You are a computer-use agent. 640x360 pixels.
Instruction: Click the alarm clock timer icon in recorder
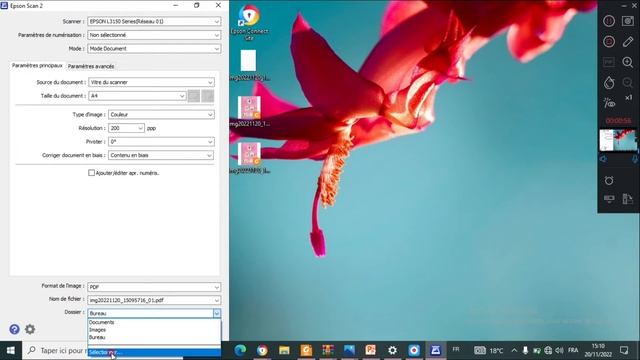[609, 180]
